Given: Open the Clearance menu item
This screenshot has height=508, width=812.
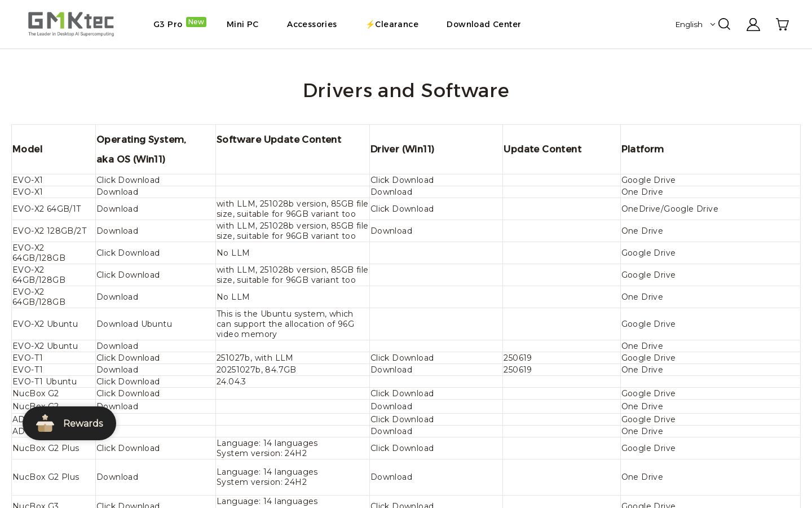Looking at the screenshot, I should [x=392, y=24].
